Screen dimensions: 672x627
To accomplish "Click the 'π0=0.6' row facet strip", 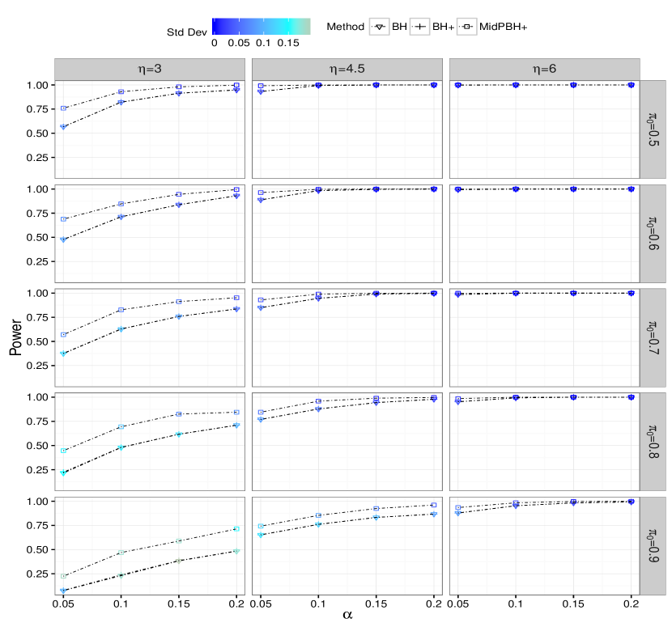I will tap(653, 234).
